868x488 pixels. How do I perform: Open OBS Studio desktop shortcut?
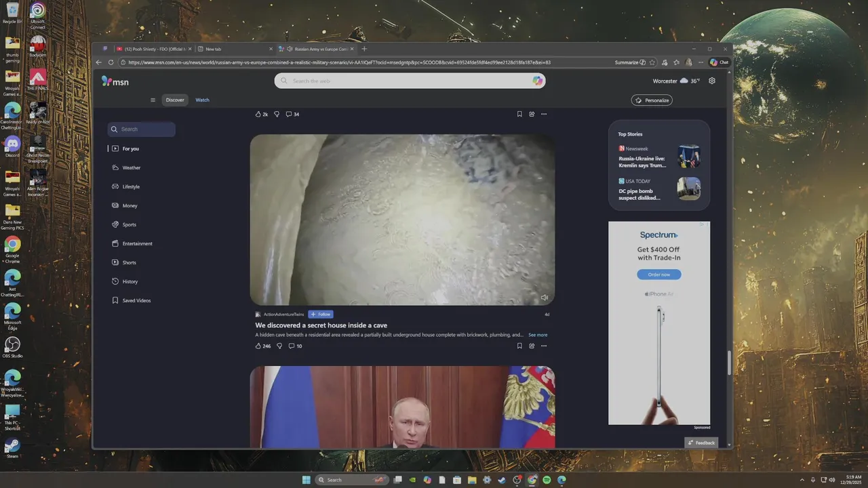[12, 346]
